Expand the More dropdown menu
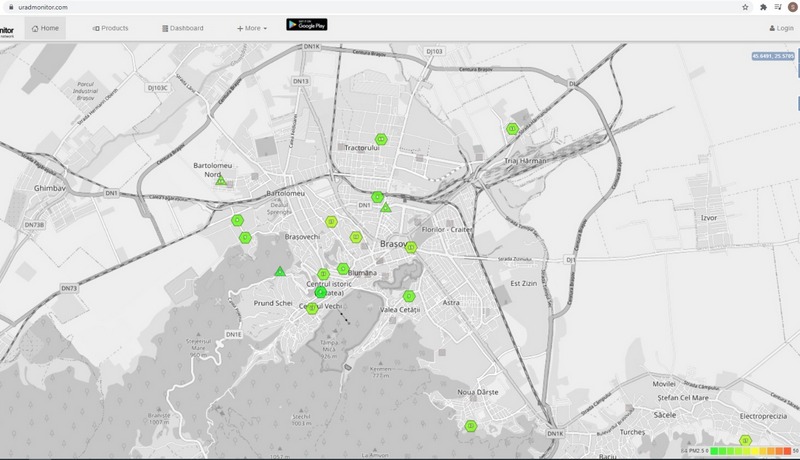This screenshot has height=460, width=800. click(x=252, y=28)
